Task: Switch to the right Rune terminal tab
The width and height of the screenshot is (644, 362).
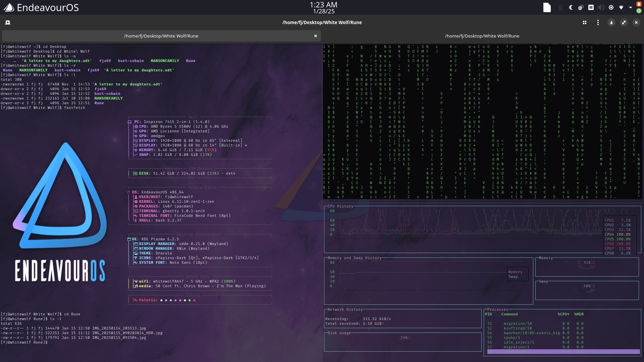Action: pyautogui.click(x=482, y=36)
